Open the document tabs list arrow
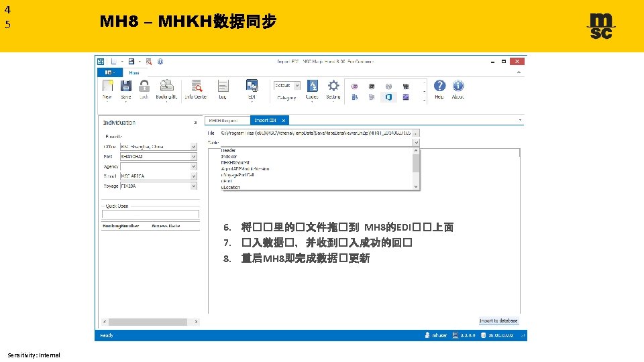The image size is (644, 362). pos(520,120)
